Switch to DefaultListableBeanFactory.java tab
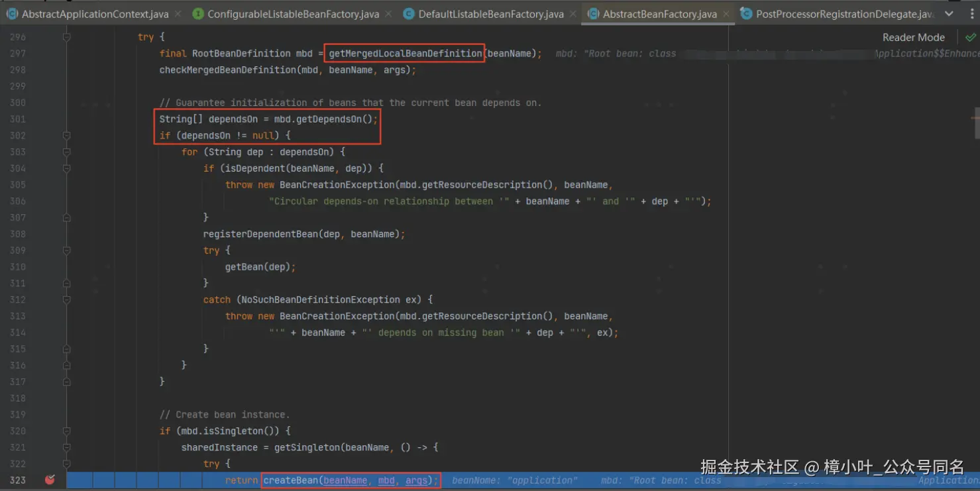 [490, 14]
